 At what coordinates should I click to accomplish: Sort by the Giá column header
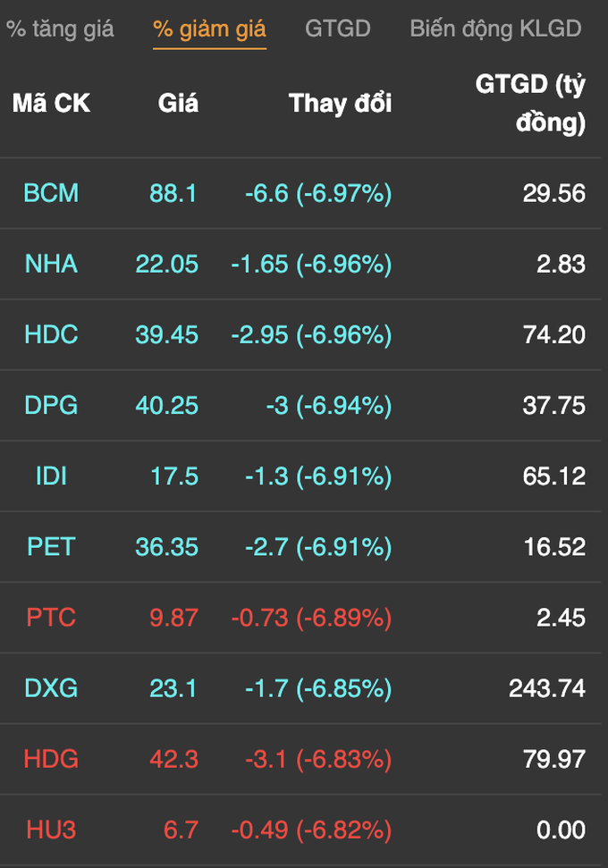(178, 103)
